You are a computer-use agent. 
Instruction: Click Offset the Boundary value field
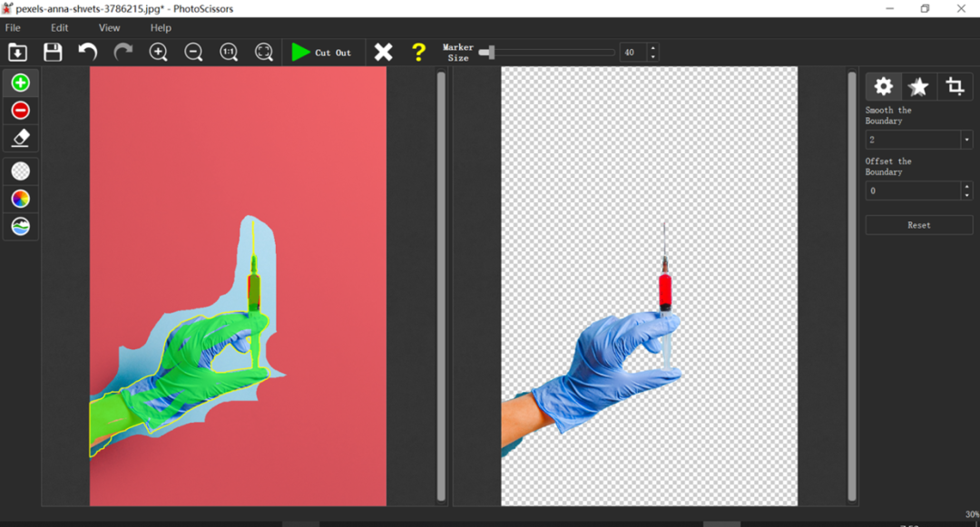click(x=913, y=190)
